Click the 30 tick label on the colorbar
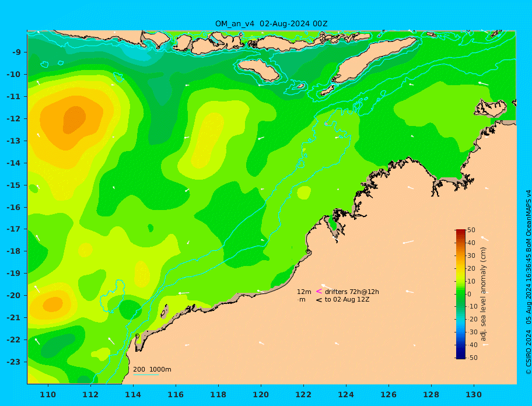The height and width of the screenshot is (406, 532). (471, 256)
